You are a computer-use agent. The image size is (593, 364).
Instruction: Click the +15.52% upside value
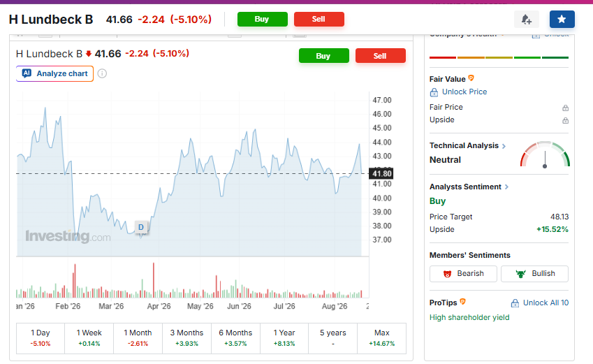tap(552, 229)
